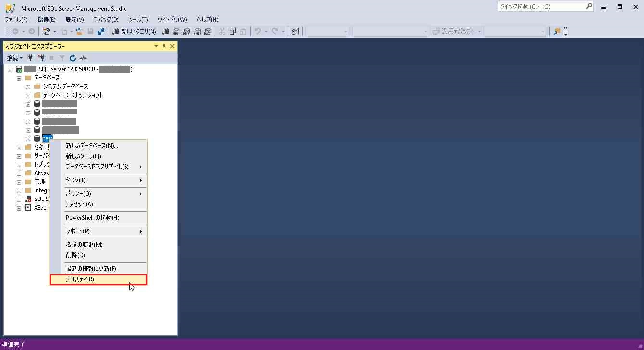Open the Undo history dropdown arrow
The width and height of the screenshot is (644, 350).
tap(266, 31)
